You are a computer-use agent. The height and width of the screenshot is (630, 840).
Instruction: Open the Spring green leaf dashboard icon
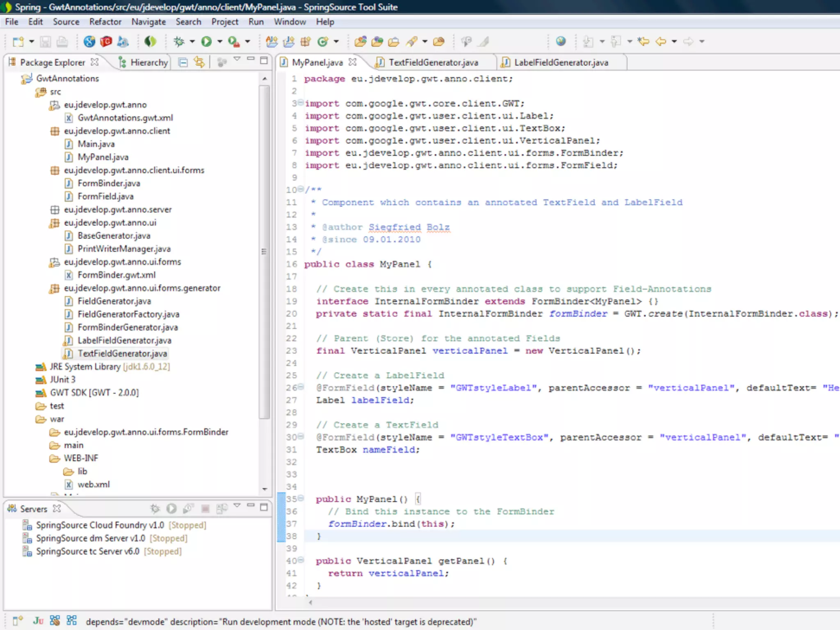point(150,41)
